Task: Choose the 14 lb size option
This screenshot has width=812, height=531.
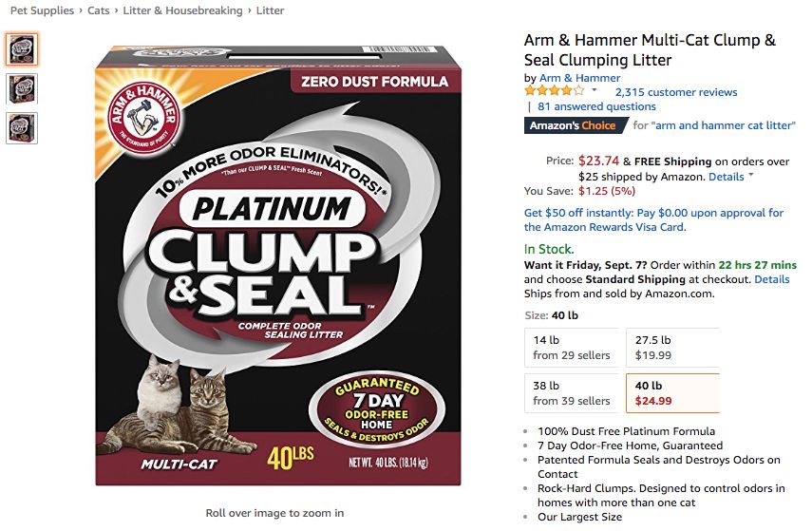Action: (x=573, y=348)
